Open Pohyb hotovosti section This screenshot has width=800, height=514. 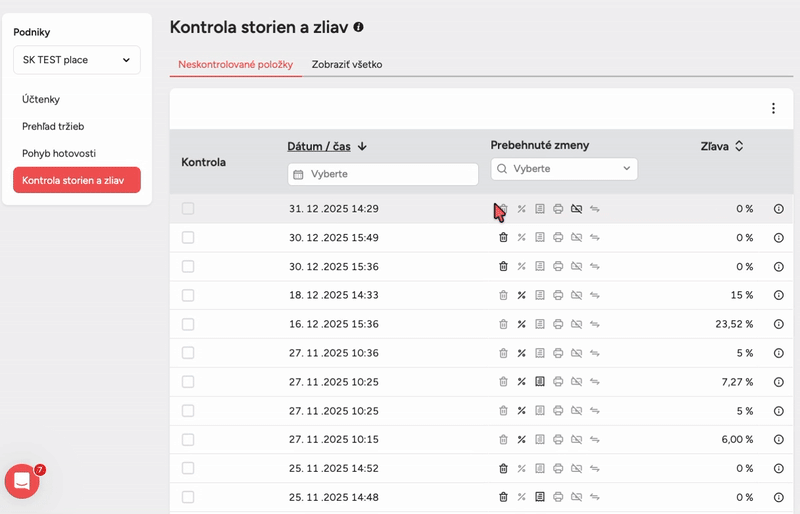59,153
